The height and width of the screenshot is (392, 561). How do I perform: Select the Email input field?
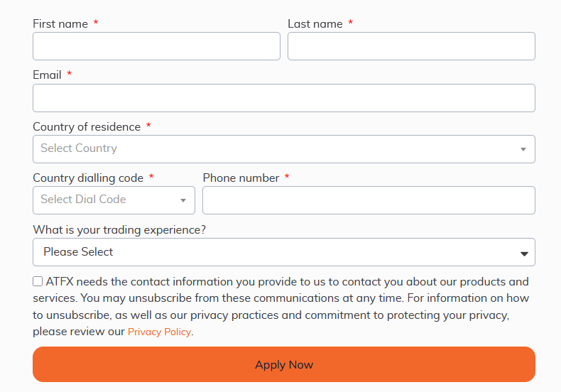[x=284, y=98]
